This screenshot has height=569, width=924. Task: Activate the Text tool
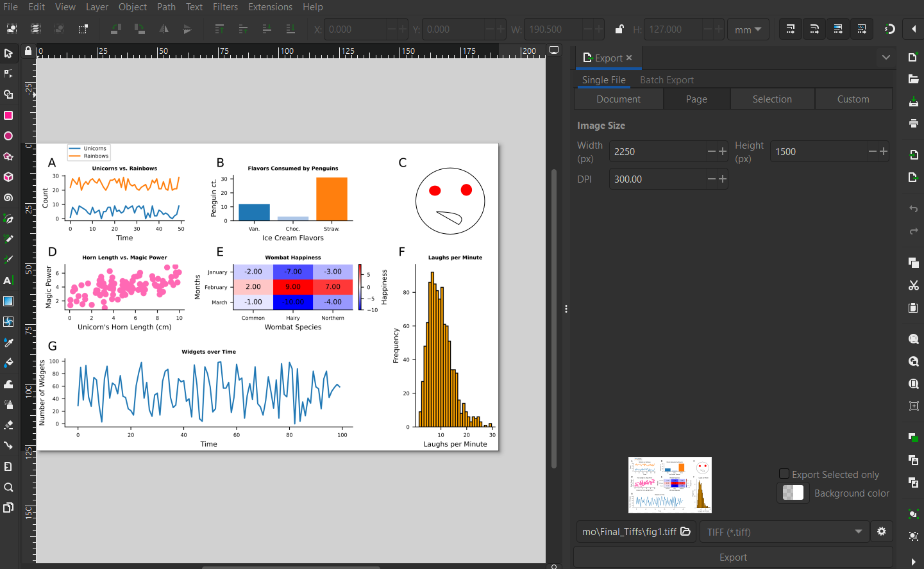(x=9, y=280)
